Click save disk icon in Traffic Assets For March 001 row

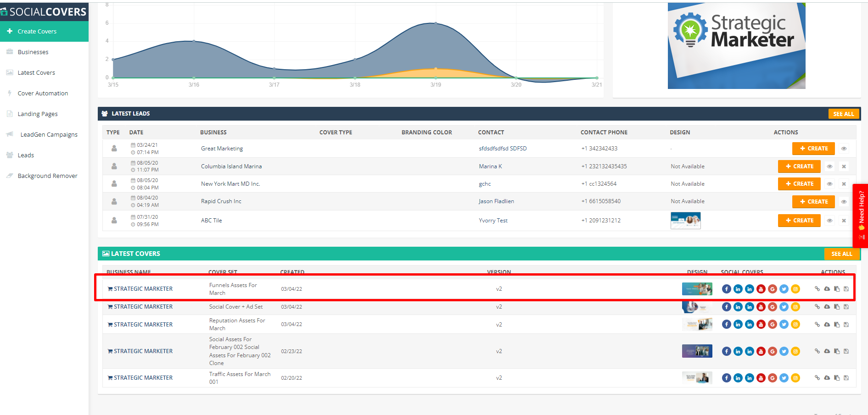click(846, 378)
